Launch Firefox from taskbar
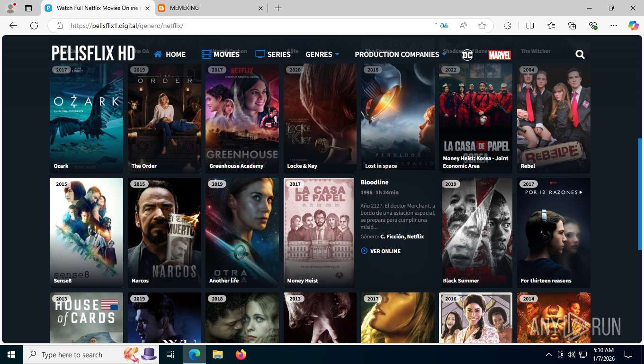The image size is (644, 364). pos(241,355)
